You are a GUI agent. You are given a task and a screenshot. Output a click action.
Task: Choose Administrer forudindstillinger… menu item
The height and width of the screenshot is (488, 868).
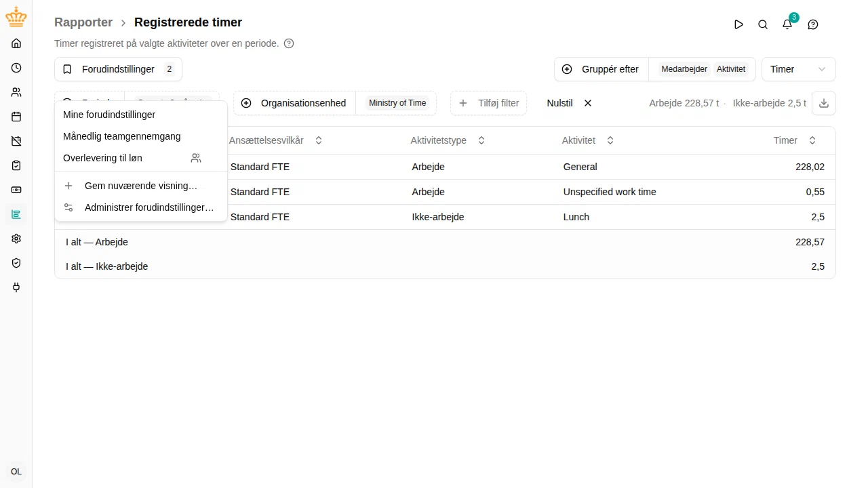[x=141, y=207]
